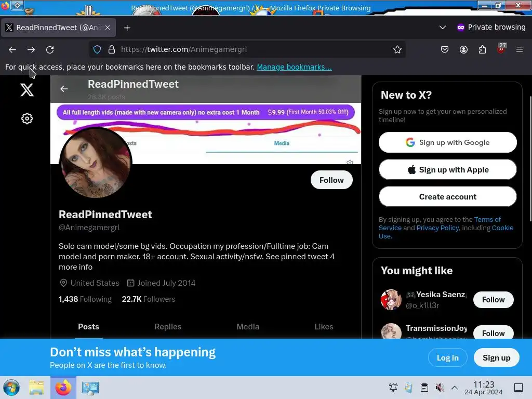Open the clock showing 11:23
This screenshot has width=532, height=399.
tap(484, 388)
